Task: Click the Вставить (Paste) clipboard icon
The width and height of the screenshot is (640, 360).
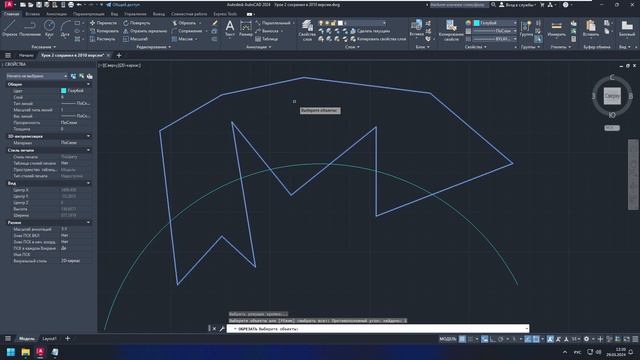Action: tap(591, 28)
